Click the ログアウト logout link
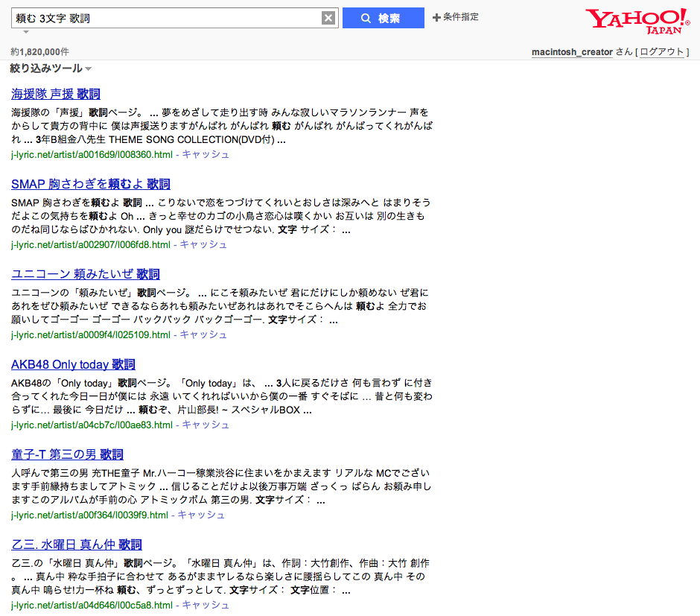This screenshot has height=616, width=700. (661, 52)
